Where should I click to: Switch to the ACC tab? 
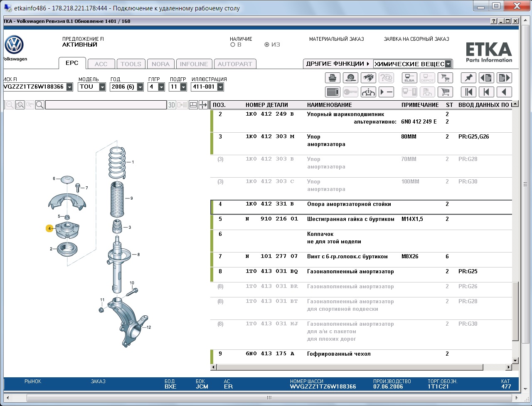[x=101, y=64]
